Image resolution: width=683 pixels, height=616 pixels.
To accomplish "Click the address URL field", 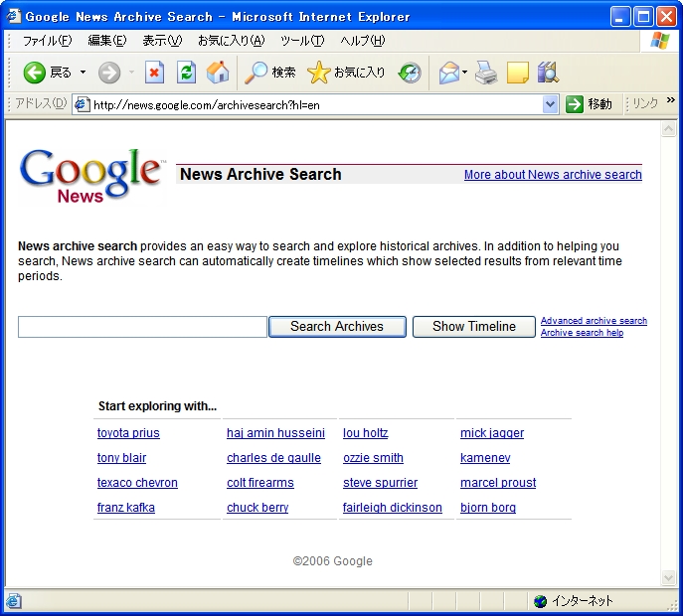I will 315,105.
